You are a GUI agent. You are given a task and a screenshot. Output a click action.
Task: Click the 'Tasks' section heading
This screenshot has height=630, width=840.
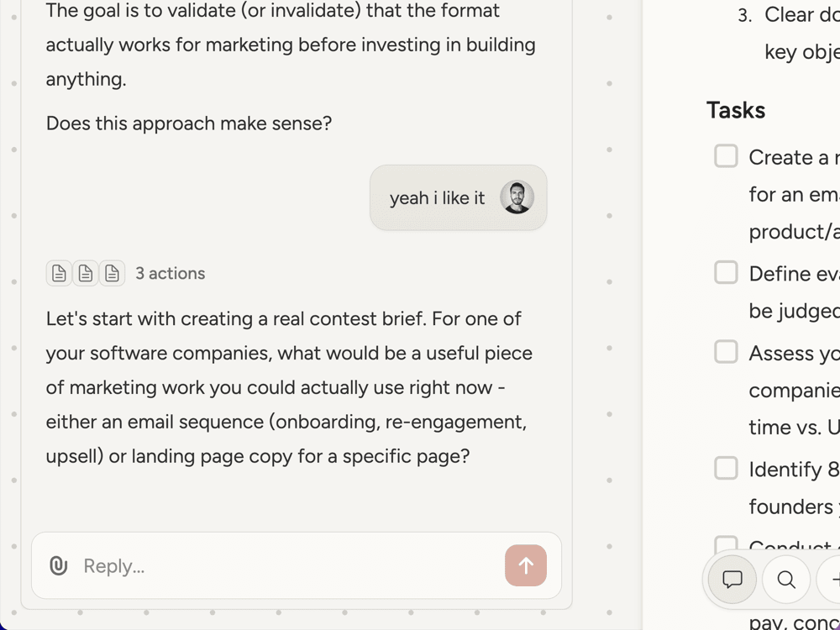point(736,110)
